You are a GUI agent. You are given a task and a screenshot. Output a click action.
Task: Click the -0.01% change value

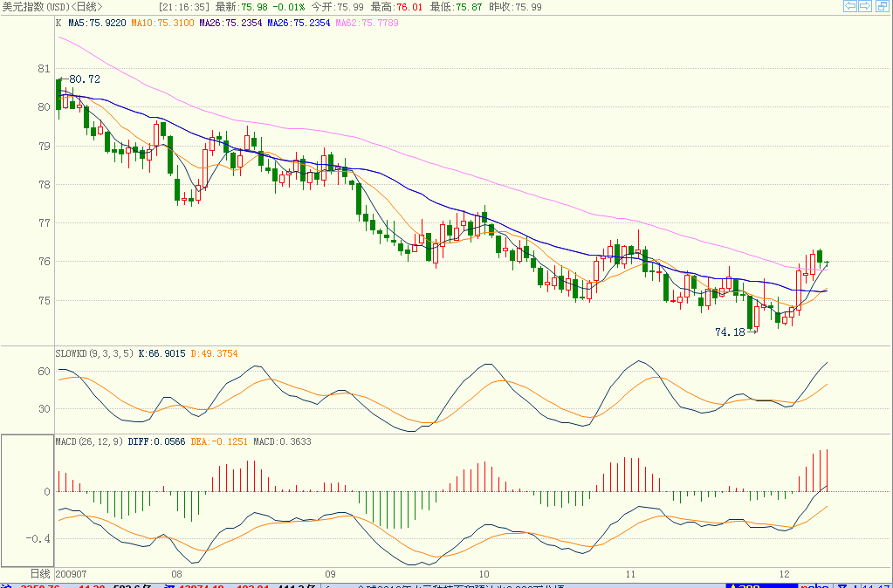[x=288, y=7]
